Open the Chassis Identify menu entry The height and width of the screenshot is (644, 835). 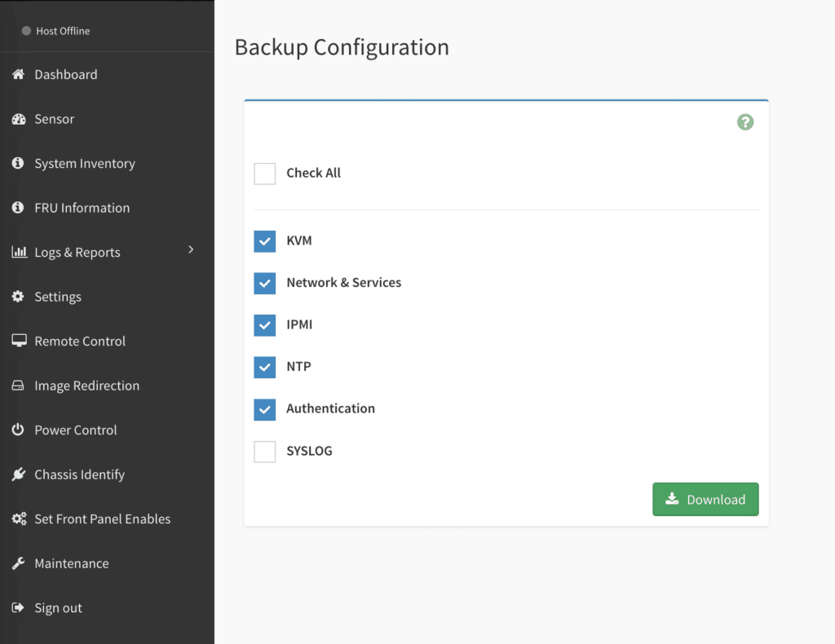click(x=78, y=474)
